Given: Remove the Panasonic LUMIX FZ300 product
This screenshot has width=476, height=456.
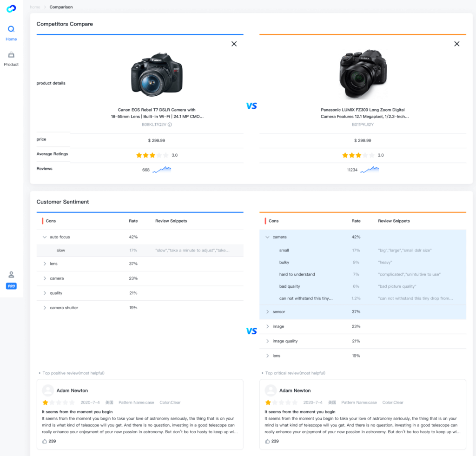Looking at the screenshot, I should pos(456,44).
